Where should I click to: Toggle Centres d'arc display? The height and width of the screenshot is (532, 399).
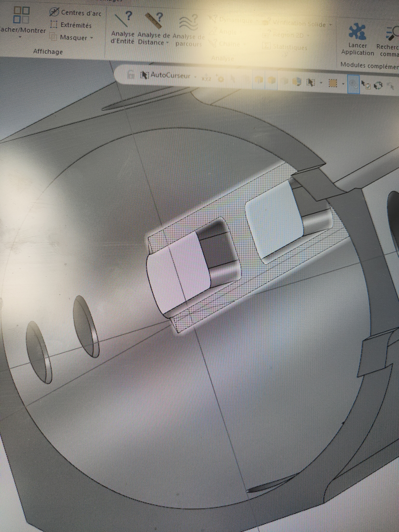click(x=75, y=12)
